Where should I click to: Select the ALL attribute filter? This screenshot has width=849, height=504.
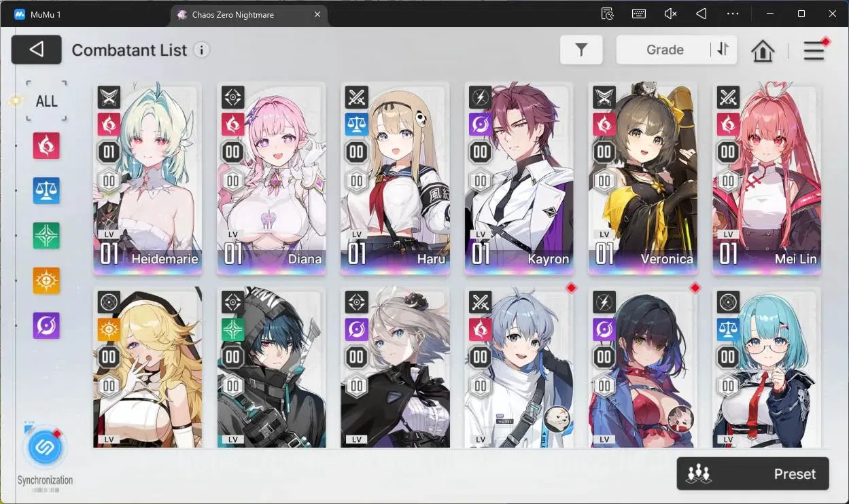[47, 101]
